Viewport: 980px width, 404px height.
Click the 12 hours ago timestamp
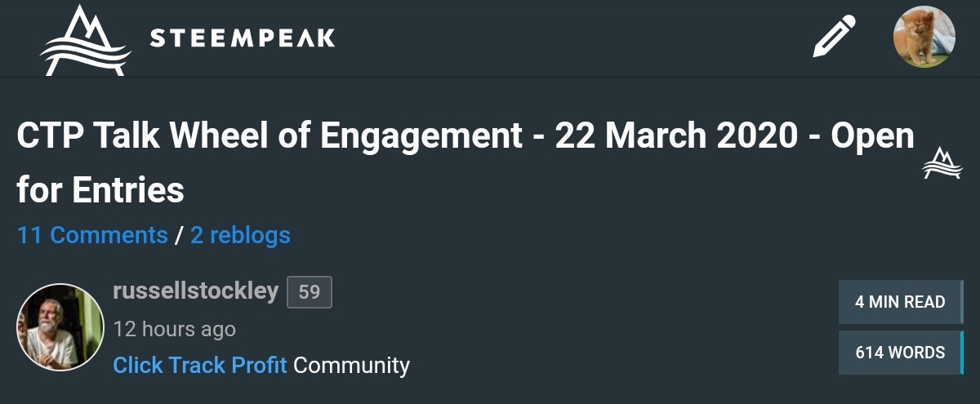[x=174, y=329]
